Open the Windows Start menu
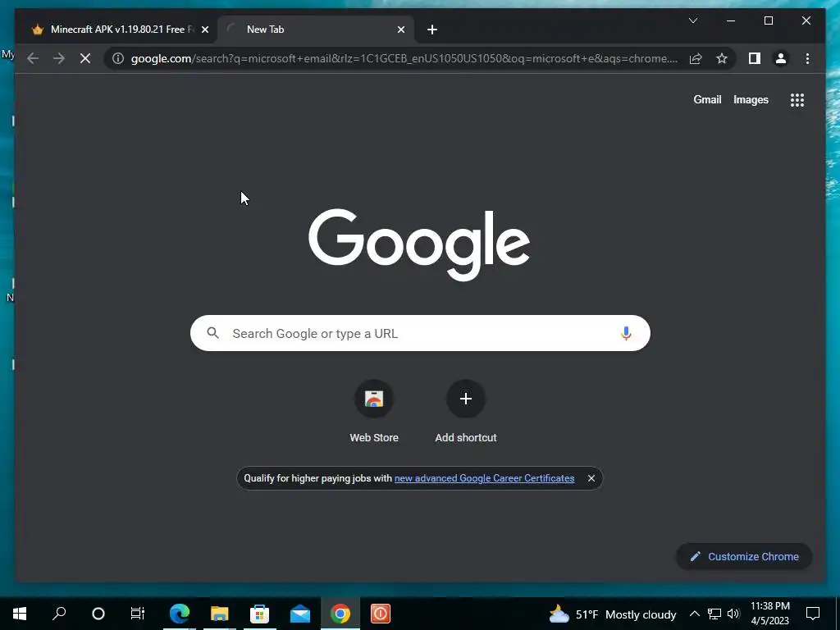This screenshot has width=840, height=630. tap(20, 614)
